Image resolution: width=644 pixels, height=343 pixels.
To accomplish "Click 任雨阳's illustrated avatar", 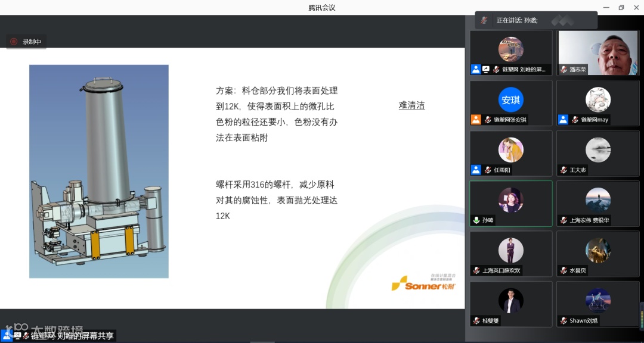I will (x=511, y=149).
